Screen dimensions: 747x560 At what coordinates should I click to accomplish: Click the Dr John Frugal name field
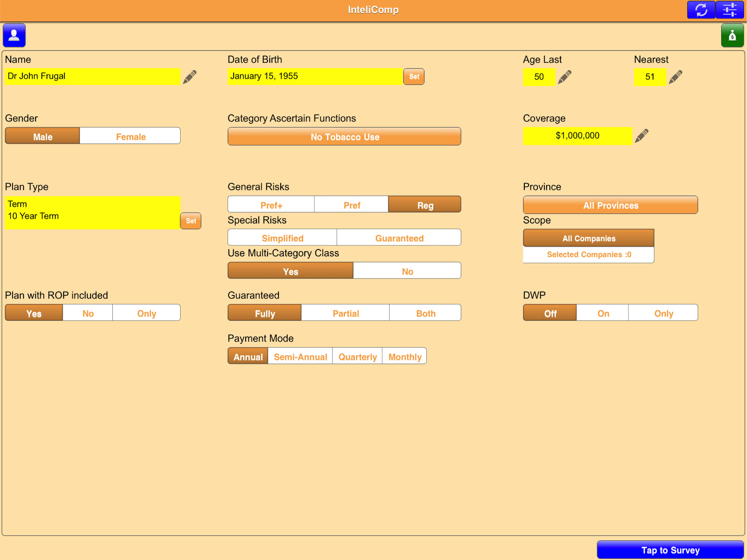tap(92, 76)
